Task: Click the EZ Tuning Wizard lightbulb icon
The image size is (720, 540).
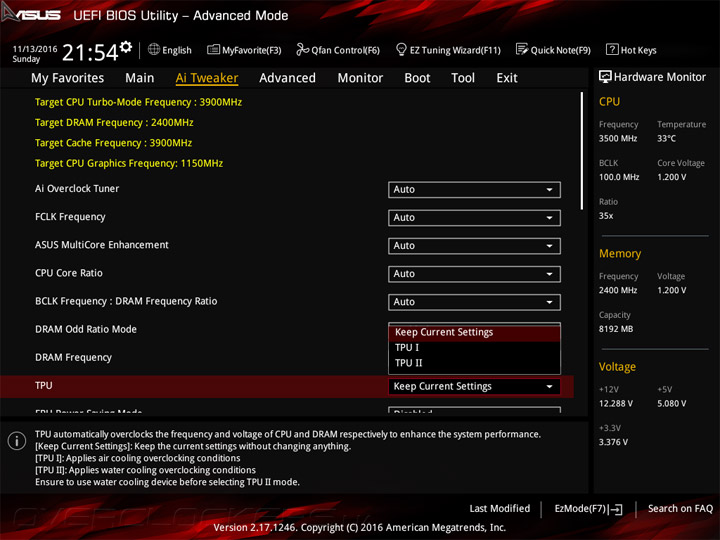Action: click(x=401, y=49)
